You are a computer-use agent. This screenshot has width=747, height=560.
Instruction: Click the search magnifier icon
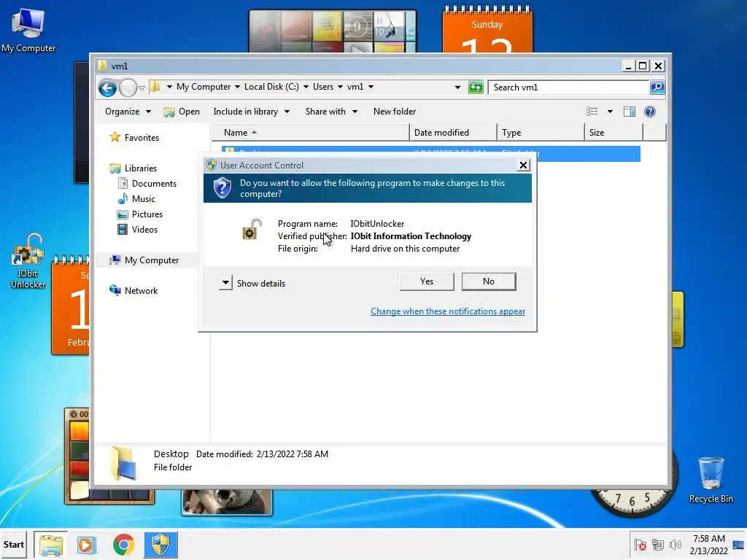click(x=657, y=87)
